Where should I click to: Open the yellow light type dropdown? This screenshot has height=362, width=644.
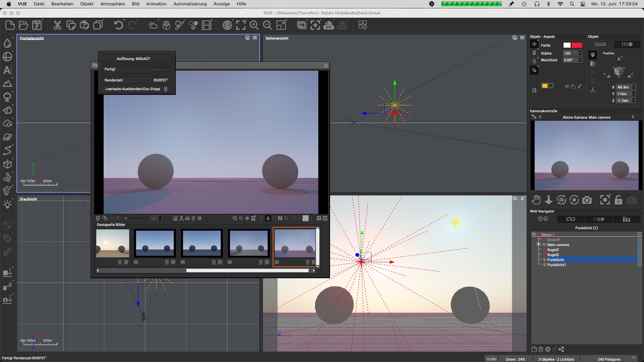tap(551, 86)
